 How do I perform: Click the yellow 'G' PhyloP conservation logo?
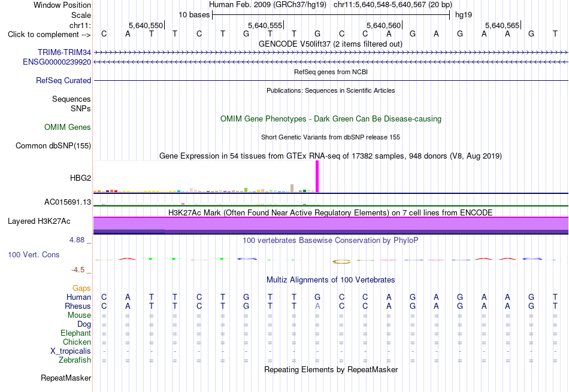[342, 262]
